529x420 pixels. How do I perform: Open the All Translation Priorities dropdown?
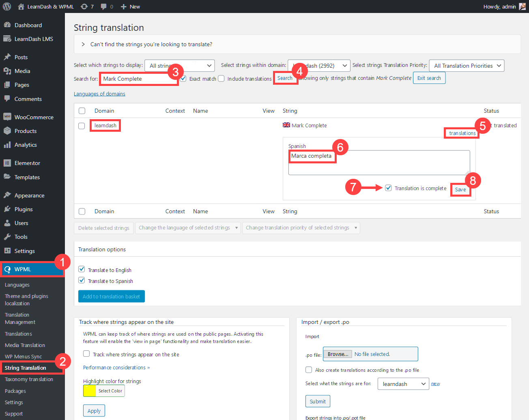467,66
